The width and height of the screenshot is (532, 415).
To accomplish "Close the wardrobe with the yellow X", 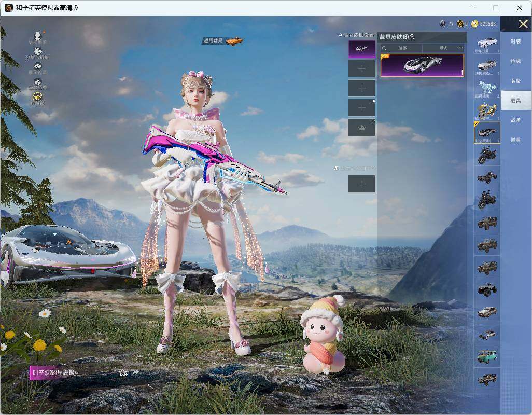I will pos(523,24).
